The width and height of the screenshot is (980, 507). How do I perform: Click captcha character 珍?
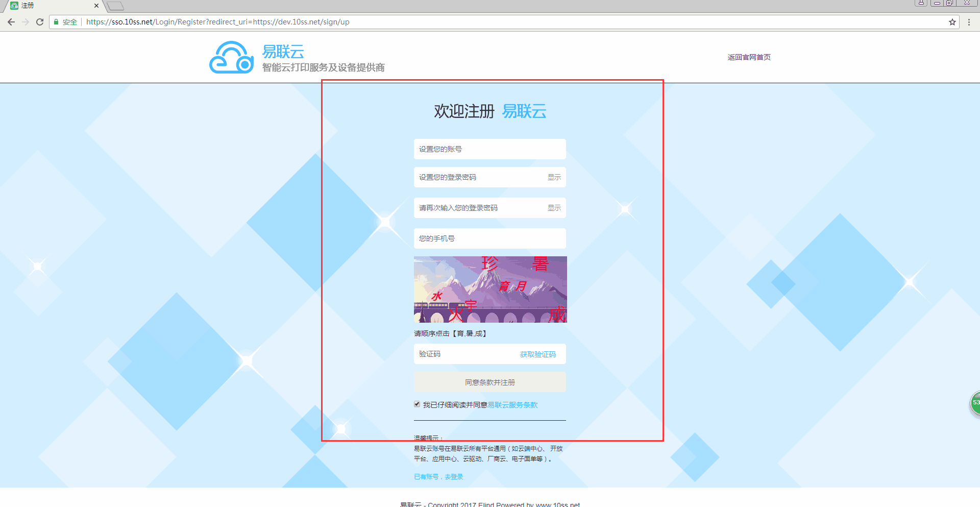pos(489,263)
